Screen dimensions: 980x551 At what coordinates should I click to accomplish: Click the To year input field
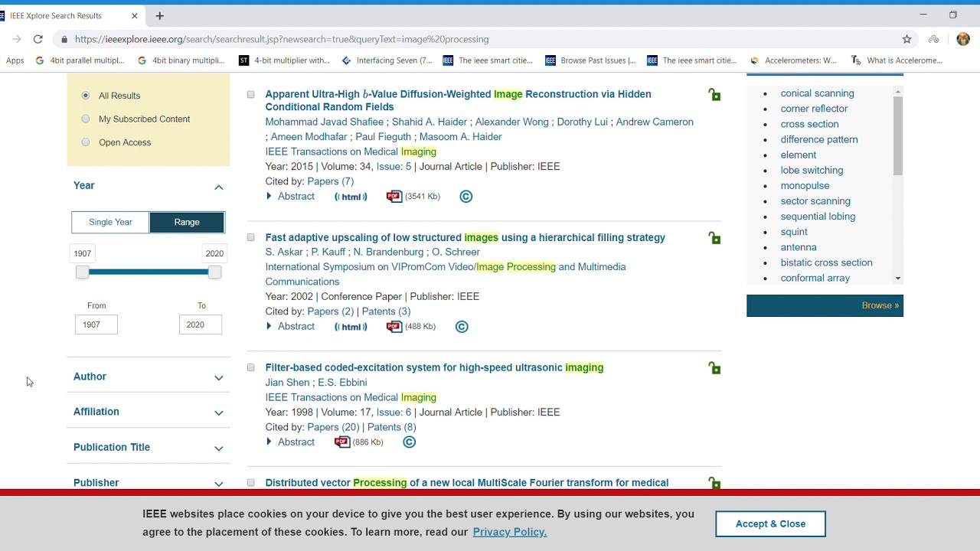point(201,324)
